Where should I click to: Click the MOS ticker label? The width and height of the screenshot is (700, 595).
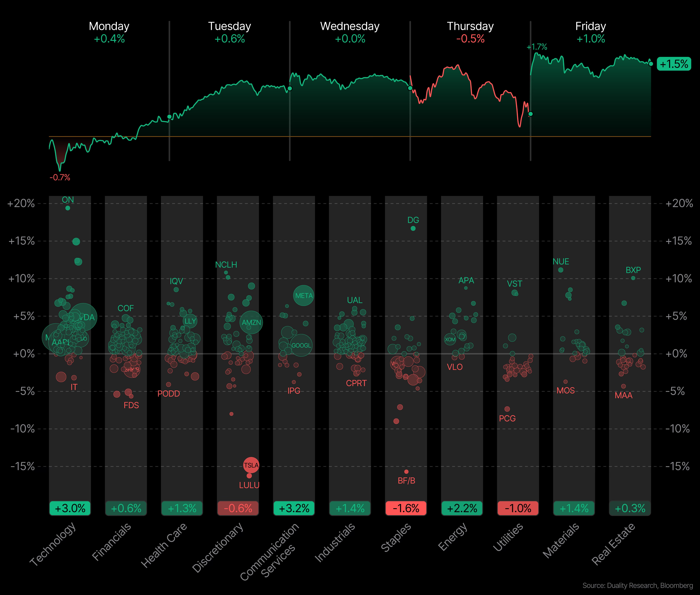(x=565, y=391)
